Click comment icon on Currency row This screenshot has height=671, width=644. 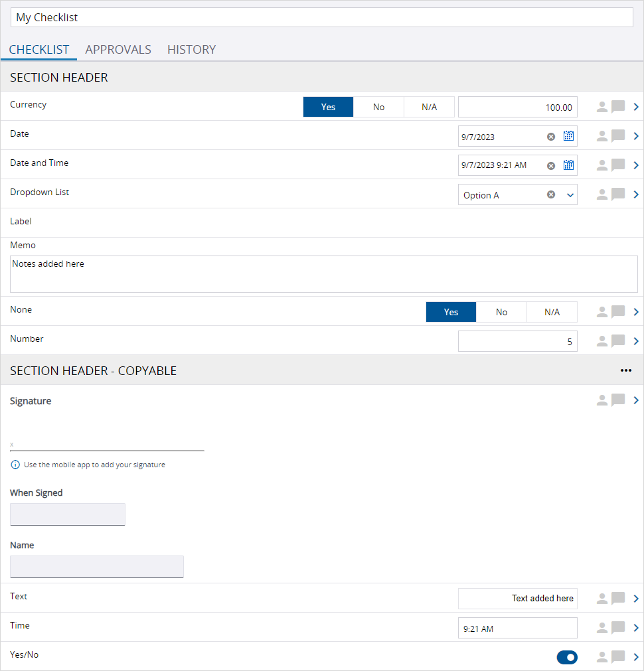[618, 107]
